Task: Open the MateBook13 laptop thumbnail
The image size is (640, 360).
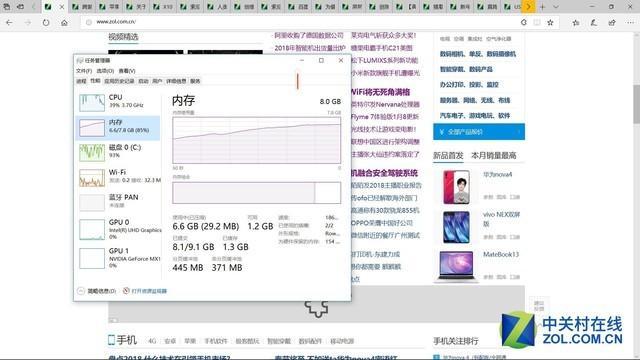Action: click(x=456, y=266)
